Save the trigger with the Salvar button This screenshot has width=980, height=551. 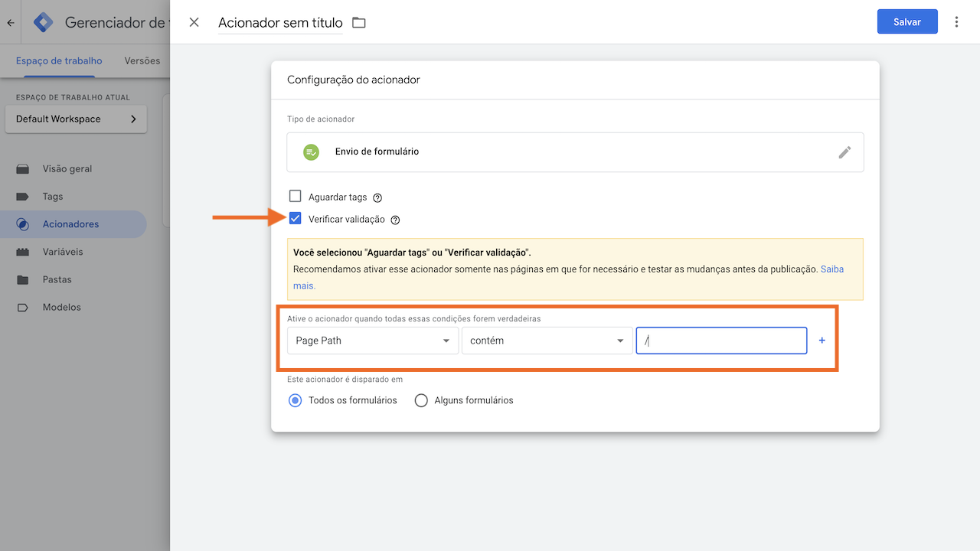(906, 21)
